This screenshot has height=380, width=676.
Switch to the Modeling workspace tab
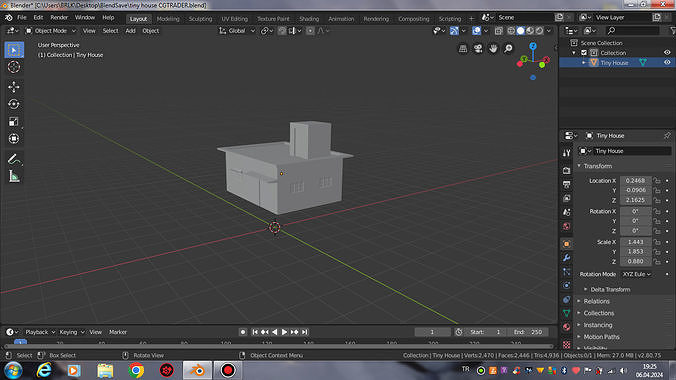click(x=168, y=19)
